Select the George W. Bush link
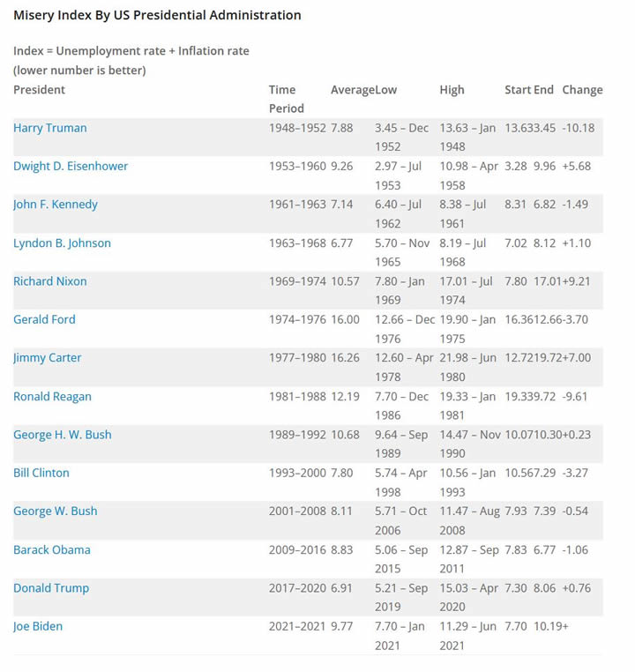The image size is (635, 672). [56, 511]
